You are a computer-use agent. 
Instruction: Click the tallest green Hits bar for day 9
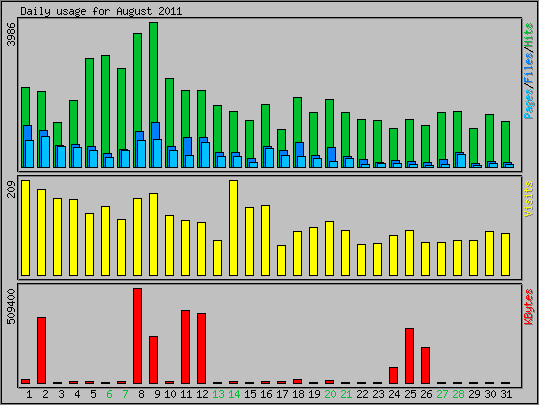(x=154, y=95)
